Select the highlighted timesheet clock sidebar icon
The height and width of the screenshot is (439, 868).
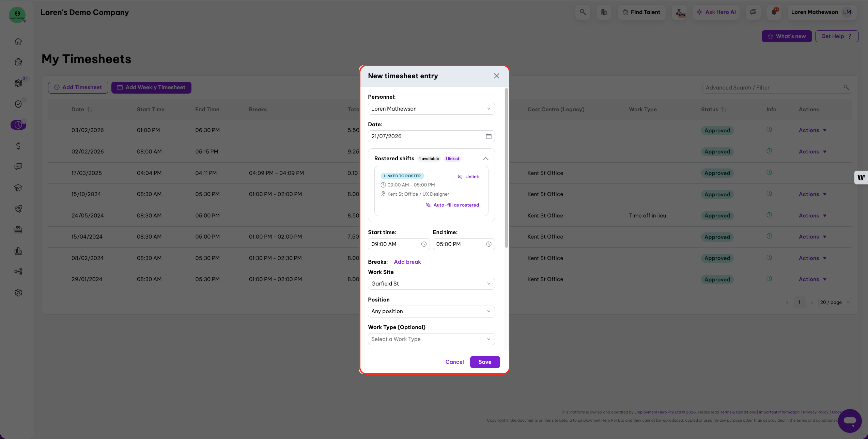18,125
